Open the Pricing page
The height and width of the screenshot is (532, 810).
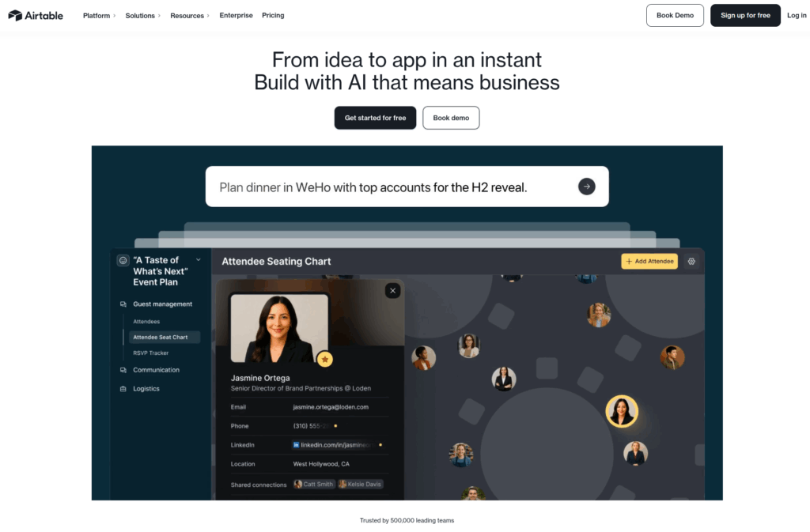coord(273,16)
